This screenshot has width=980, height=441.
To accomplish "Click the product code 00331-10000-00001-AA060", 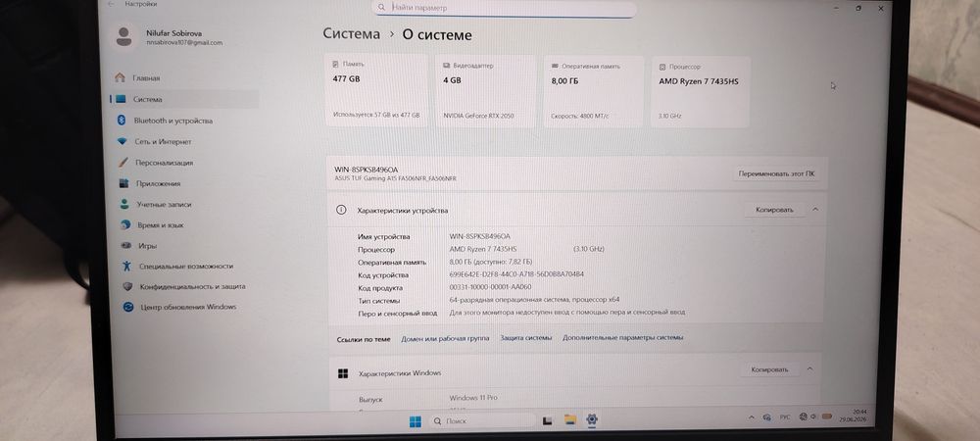I will pos(490,287).
